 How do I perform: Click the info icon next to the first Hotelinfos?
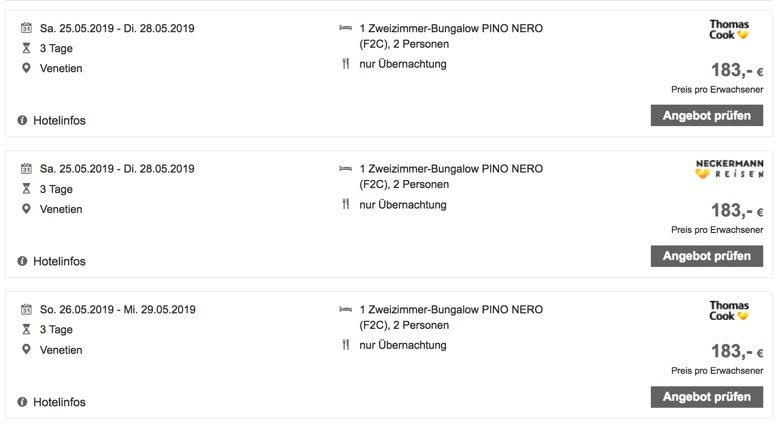click(22, 120)
